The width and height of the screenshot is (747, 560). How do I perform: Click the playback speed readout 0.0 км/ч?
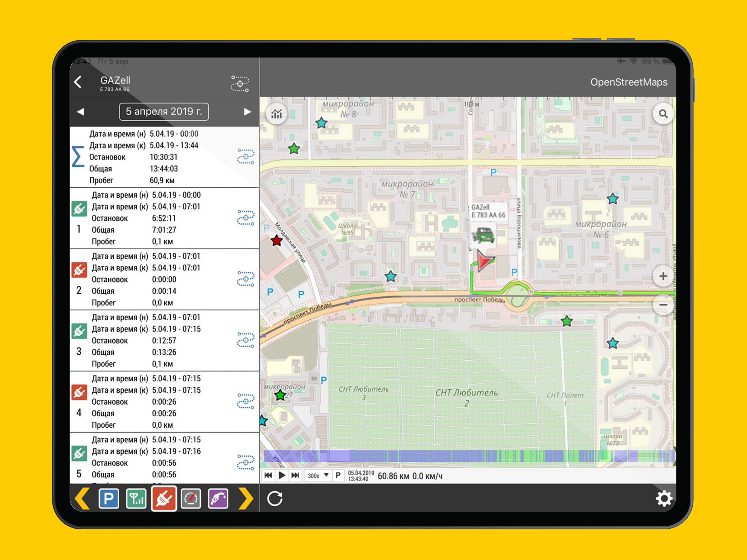click(x=427, y=476)
